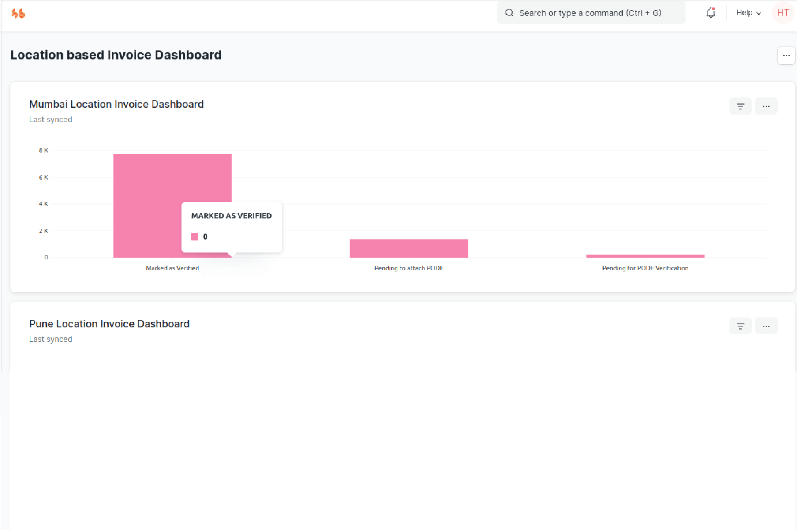Click Location based Invoice Dashboard heading
The height and width of the screenshot is (532, 797).
point(116,55)
